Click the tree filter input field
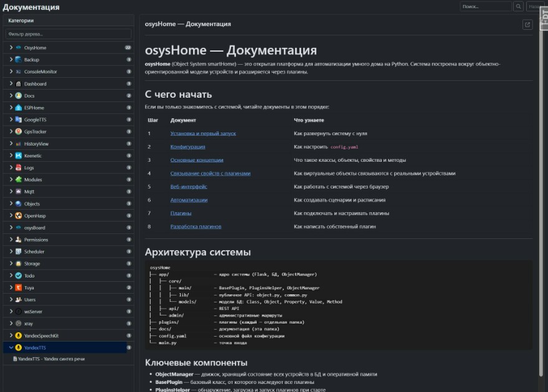This screenshot has width=548, height=392. (68, 34)
